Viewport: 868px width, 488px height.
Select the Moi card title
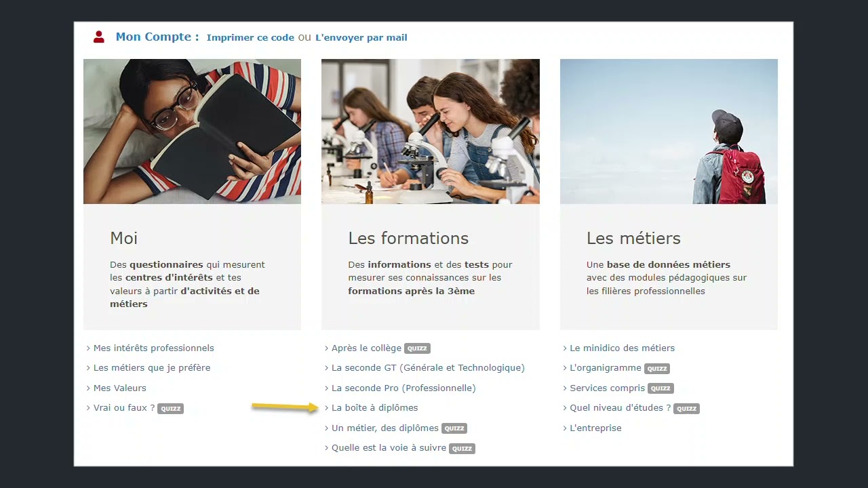[124, 239]
